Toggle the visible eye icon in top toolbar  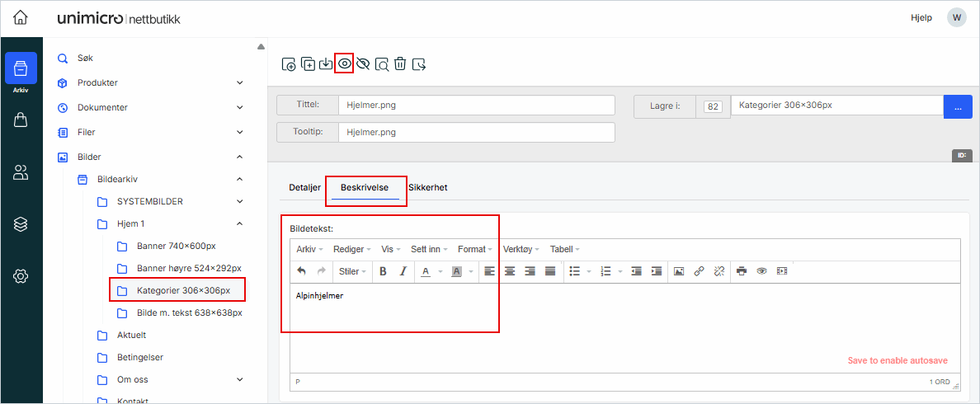[345, 64]
